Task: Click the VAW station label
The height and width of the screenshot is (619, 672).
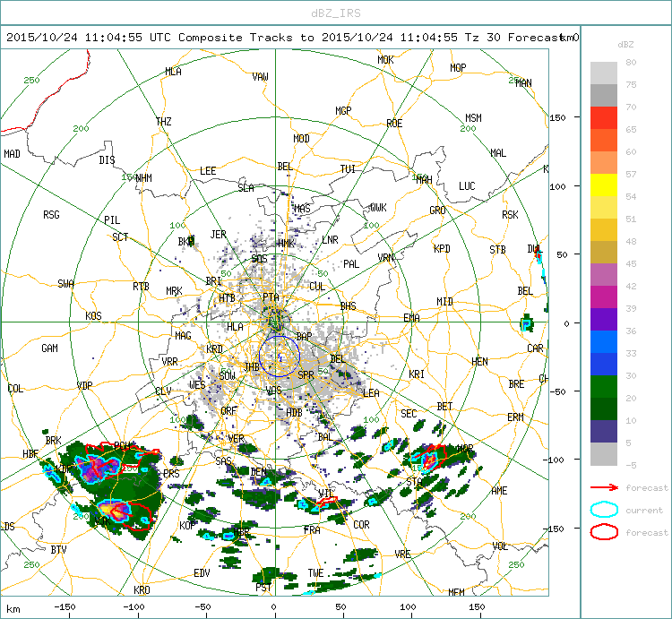Action: 260,77
